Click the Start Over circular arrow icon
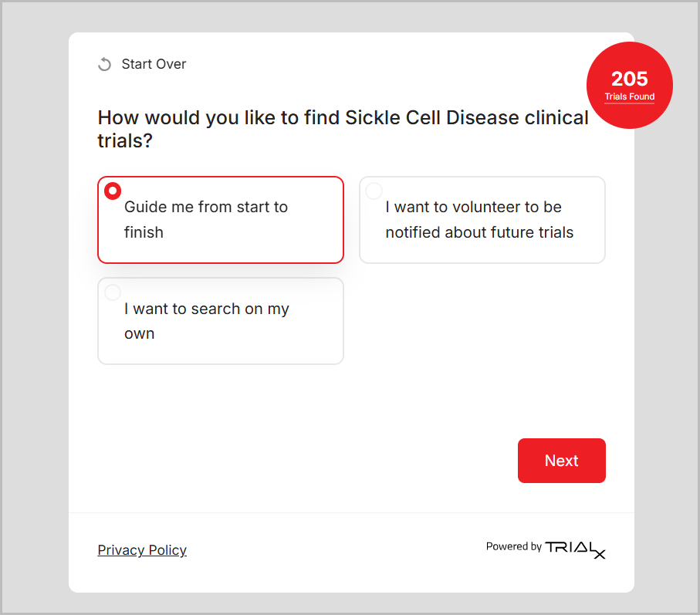 coord(104,64)
